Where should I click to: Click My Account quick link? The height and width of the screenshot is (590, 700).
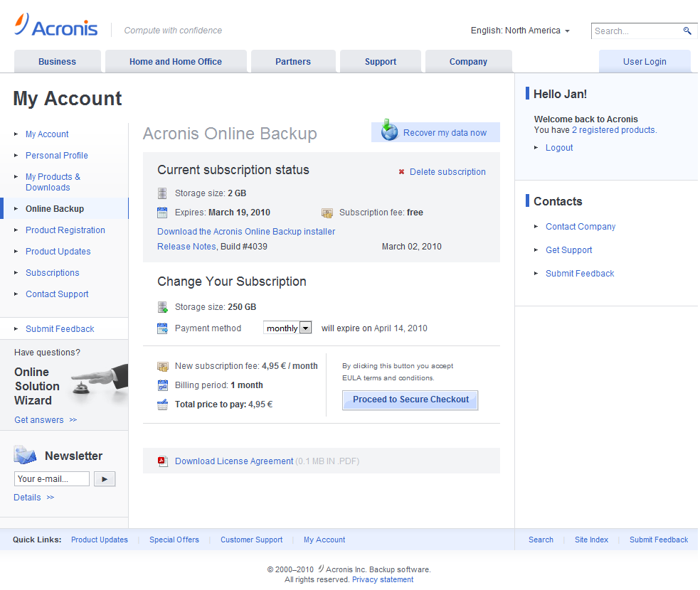pyautogui.click(x=324, y=540)
